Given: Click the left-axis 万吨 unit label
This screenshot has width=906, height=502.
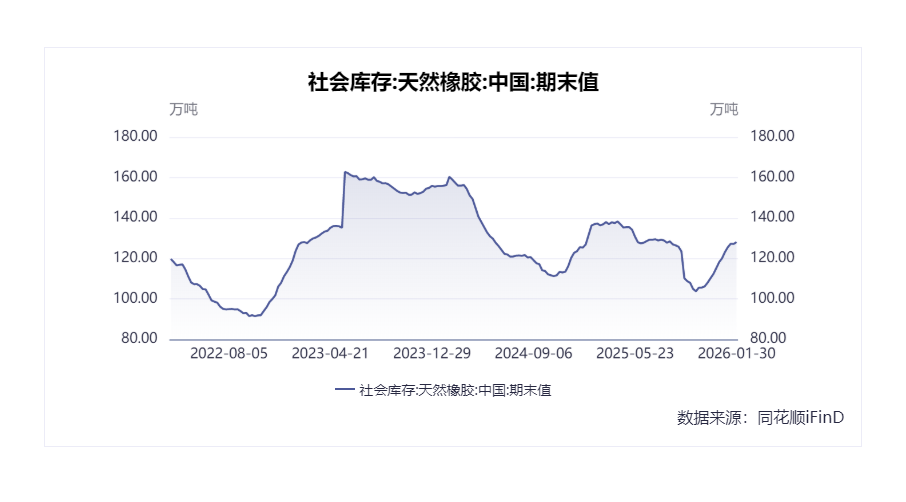Looking at the screenshot, I should click(x=183, y=109).
